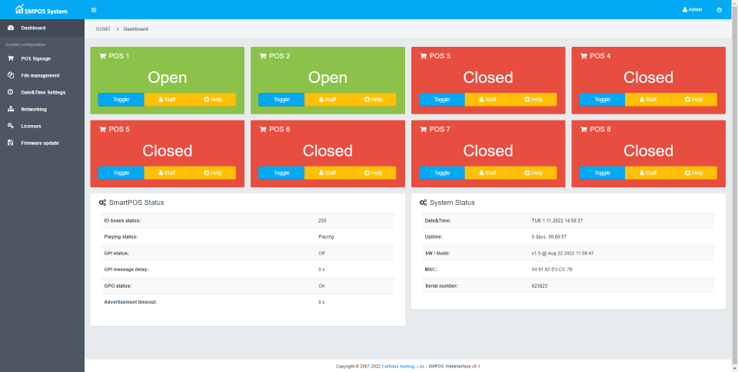Screen dimensions: 738x372
Task: Toggle the POS 3 status
Action: (x=442, y=99)
